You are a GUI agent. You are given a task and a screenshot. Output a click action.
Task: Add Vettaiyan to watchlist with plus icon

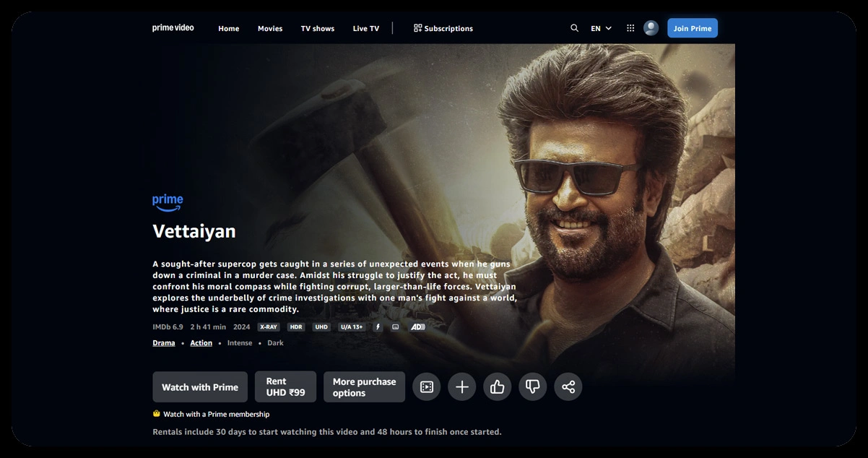[462, 387]
